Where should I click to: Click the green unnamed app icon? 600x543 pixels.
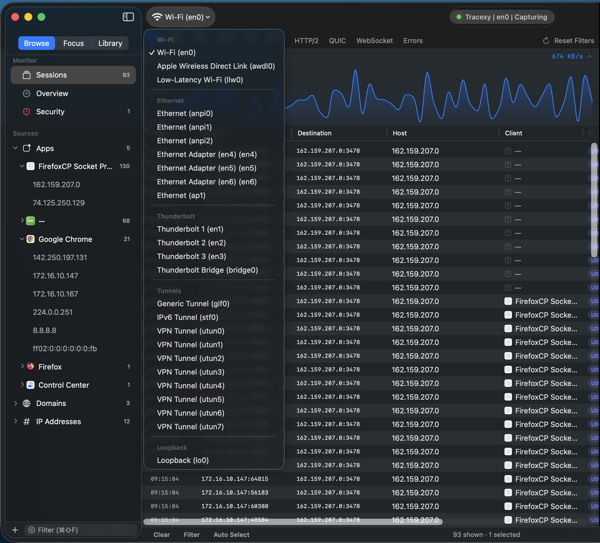[x=31, y=221]
